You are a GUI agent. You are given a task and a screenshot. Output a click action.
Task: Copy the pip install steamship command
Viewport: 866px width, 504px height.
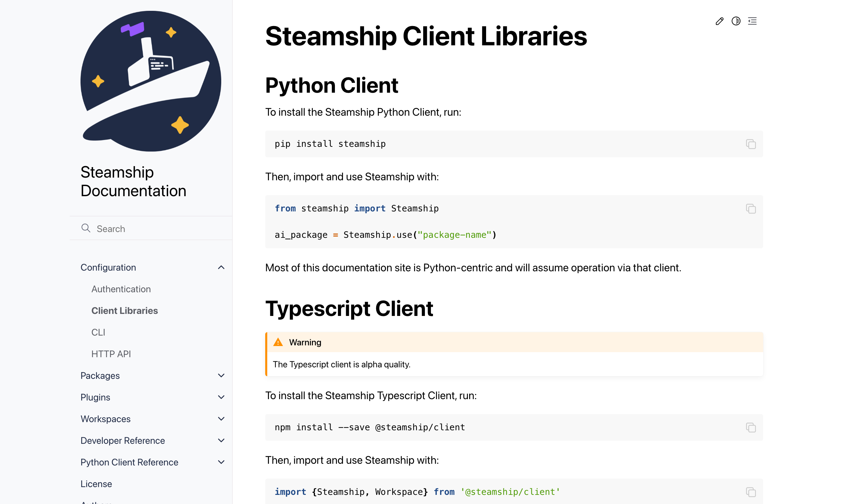click(x=751, y=144)
